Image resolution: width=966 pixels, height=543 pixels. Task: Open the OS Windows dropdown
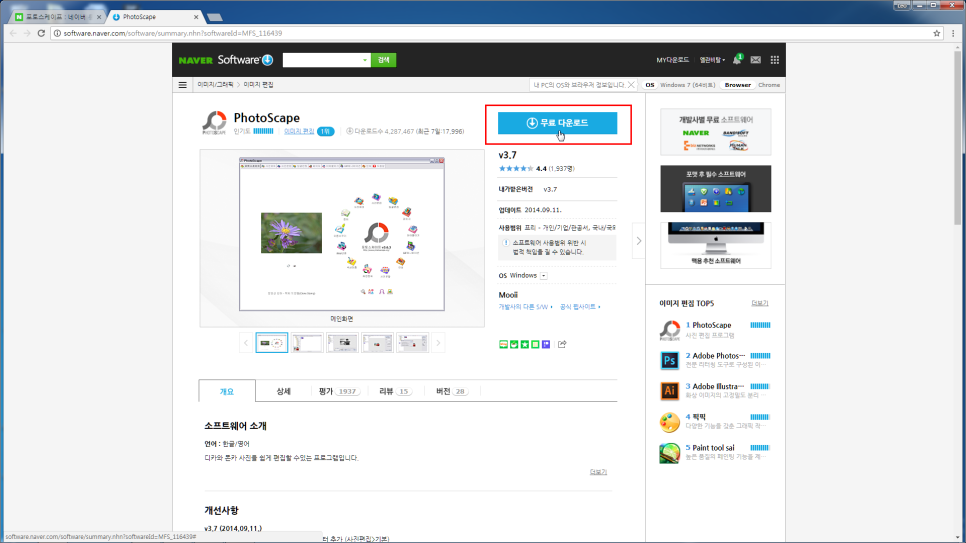click(543, 276)
